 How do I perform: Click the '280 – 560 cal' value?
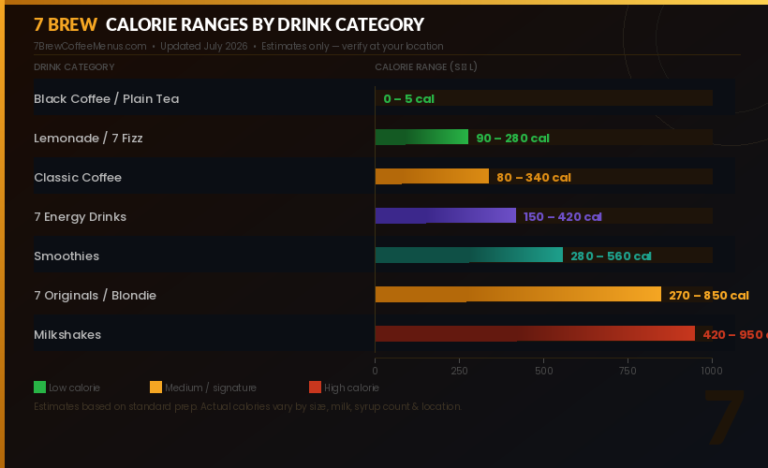point(611,256)
